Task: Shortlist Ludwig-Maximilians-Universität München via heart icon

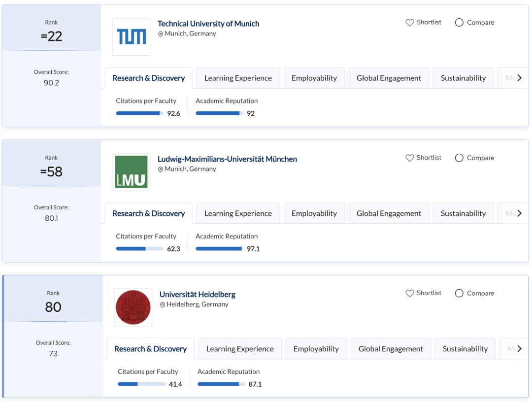Action: point(409,158)
